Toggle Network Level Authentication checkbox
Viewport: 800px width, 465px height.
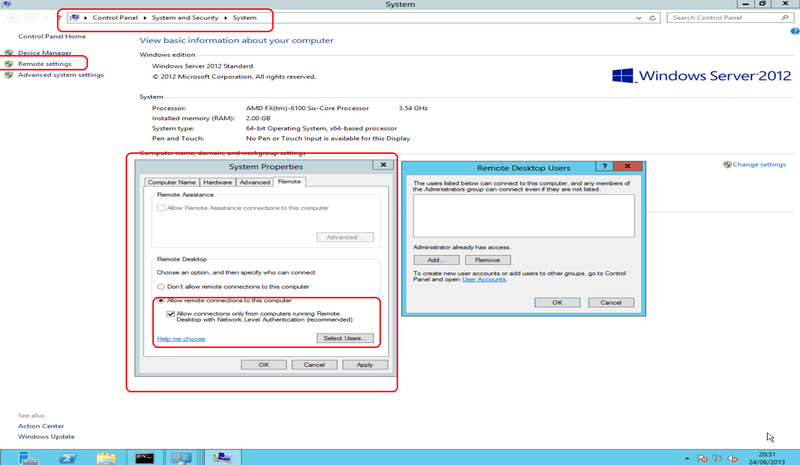click(x=170, y=314)
